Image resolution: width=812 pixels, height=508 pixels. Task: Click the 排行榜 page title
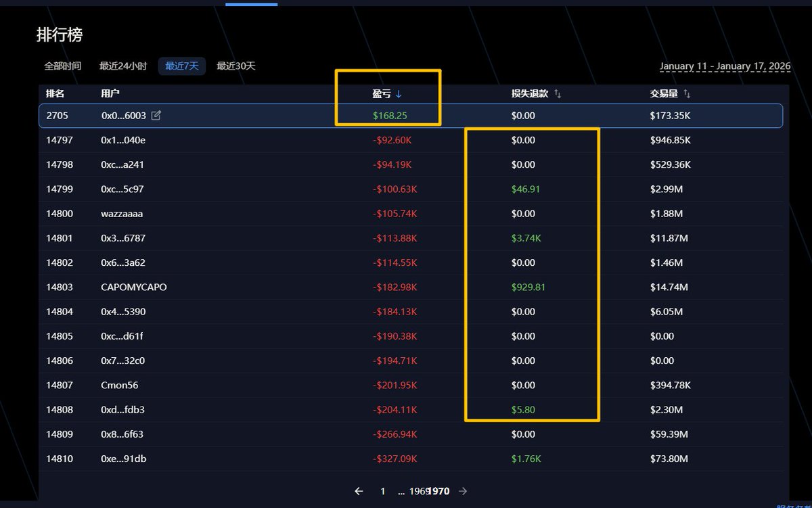pos(60,34)
